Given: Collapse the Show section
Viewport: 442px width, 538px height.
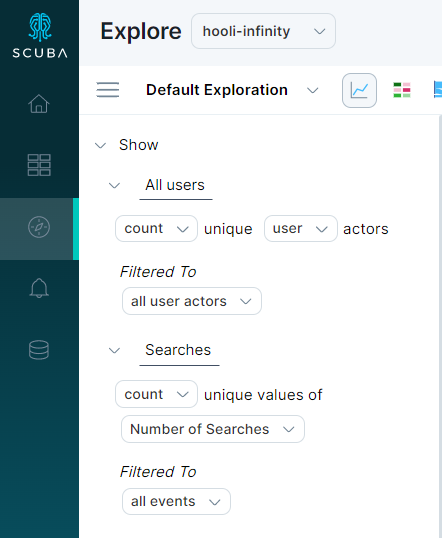Looking at the screenshot, I should tap(100, 145).
